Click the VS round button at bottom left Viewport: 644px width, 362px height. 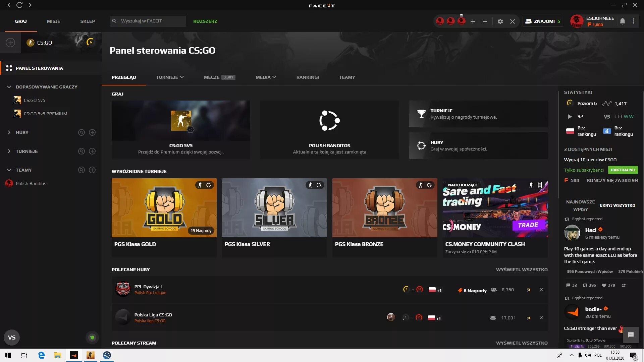[x=12, y=338]
